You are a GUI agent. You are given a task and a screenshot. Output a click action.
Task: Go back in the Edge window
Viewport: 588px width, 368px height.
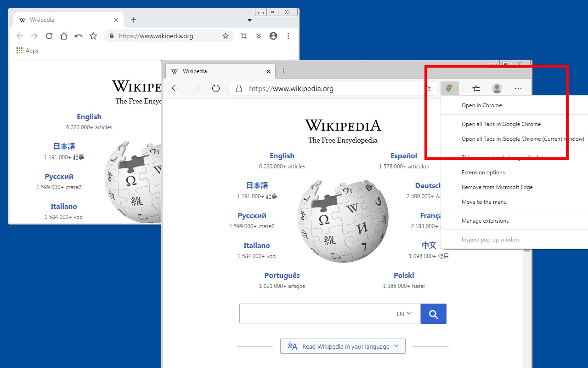coord(175,88)
